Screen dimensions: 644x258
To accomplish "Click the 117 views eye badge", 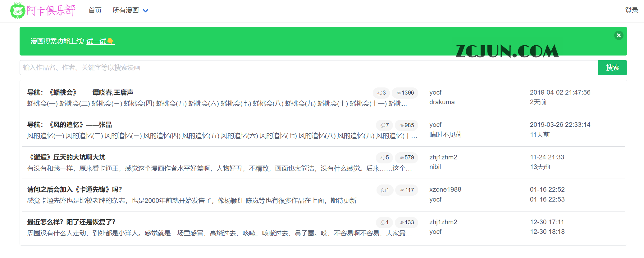I will pos(407,190).
